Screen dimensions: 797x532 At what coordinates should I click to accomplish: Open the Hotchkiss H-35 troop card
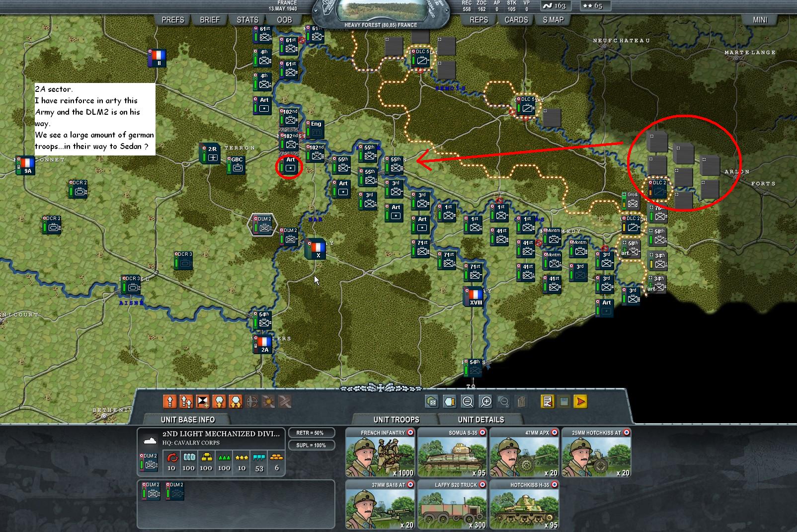pyautogui.click(x=525, y=505)
